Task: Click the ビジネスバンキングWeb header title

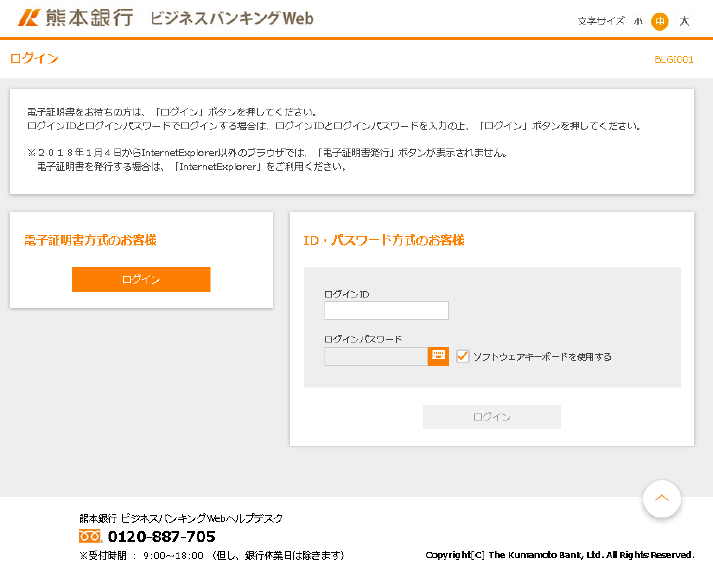Action: point(231,18)
